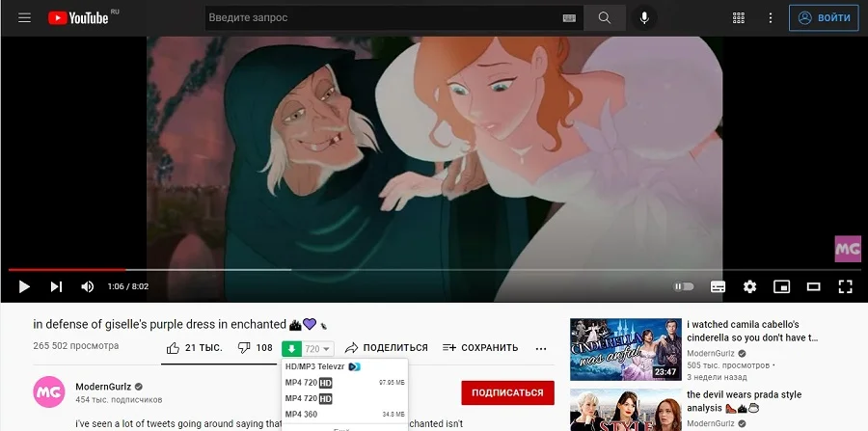Open the three-dot options beside Сохранить

(541, 348)
